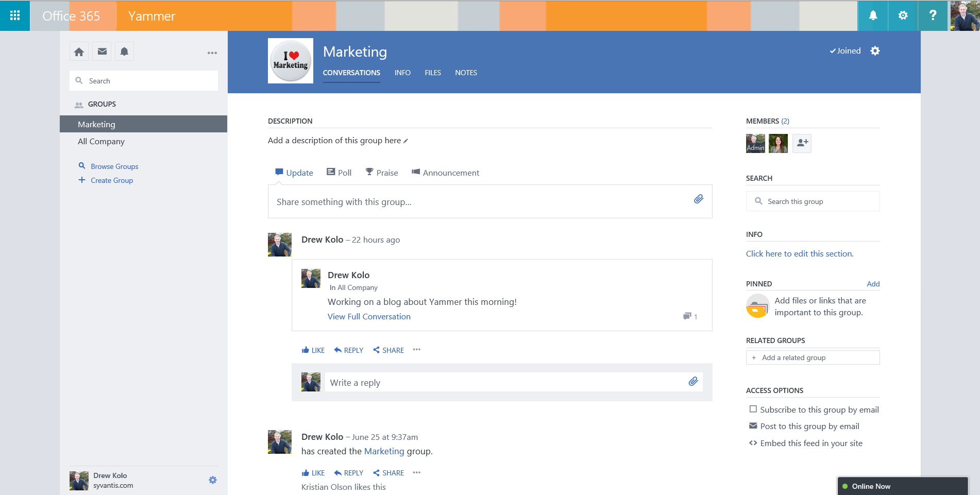Toggle the Joined membership button

click(845, 50)
